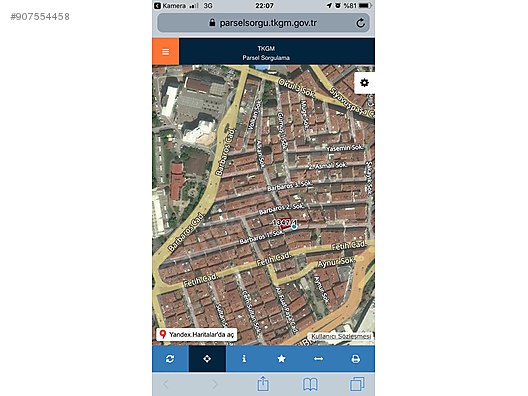Open Kullanıcı Sözleşmesi link
Image resolution: width=528 pixels, height=396 pixels.
pos(340,336)
